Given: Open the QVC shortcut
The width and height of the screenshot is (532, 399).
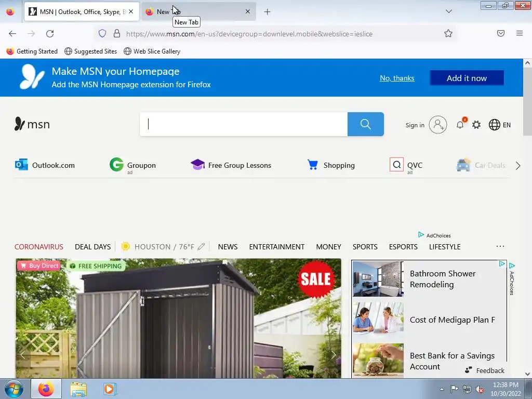Looking at the screenshot, I should [x=406, y=165].
